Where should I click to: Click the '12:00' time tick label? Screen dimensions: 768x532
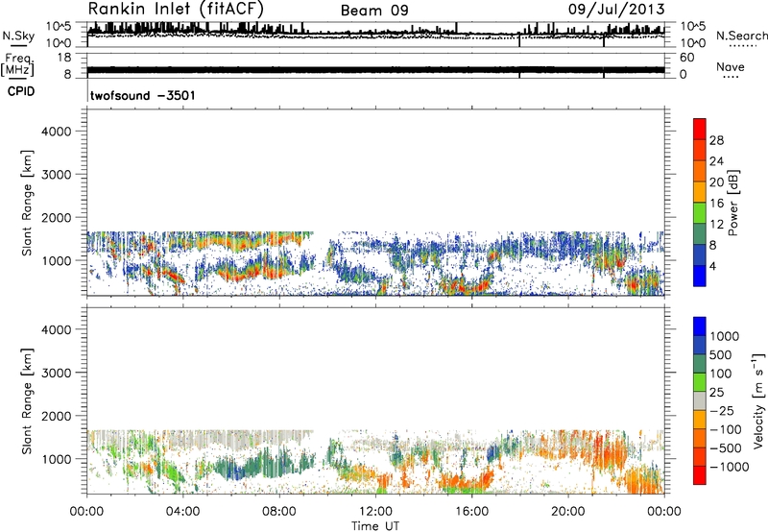coord(375,512)
